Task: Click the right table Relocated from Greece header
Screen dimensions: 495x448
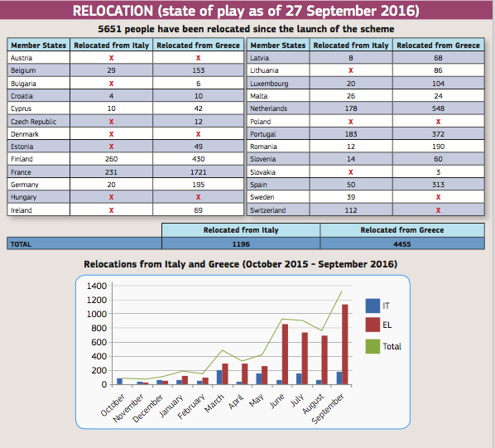Action: pos(438,46)
